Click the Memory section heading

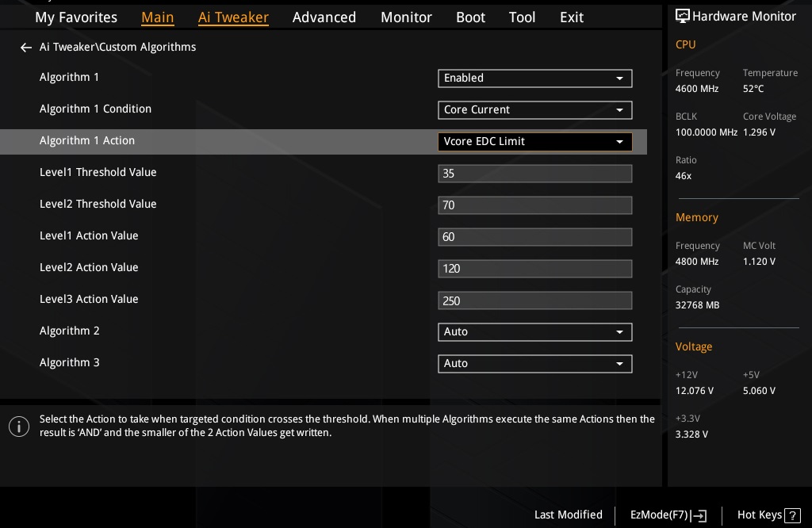(696, 217)
